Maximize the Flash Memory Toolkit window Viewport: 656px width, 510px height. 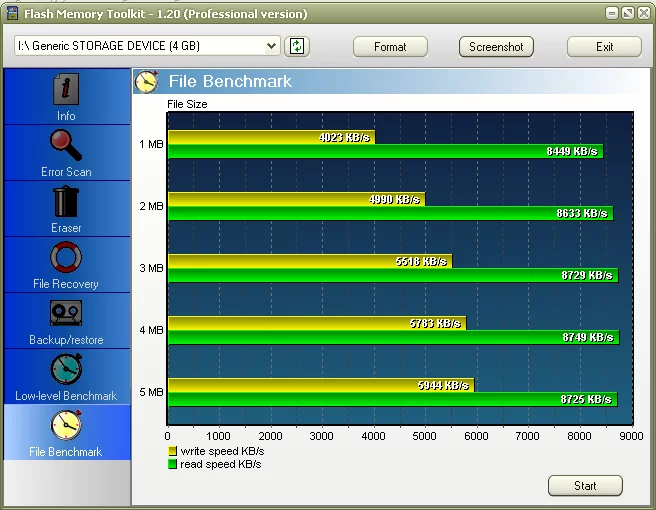[628, 13]
